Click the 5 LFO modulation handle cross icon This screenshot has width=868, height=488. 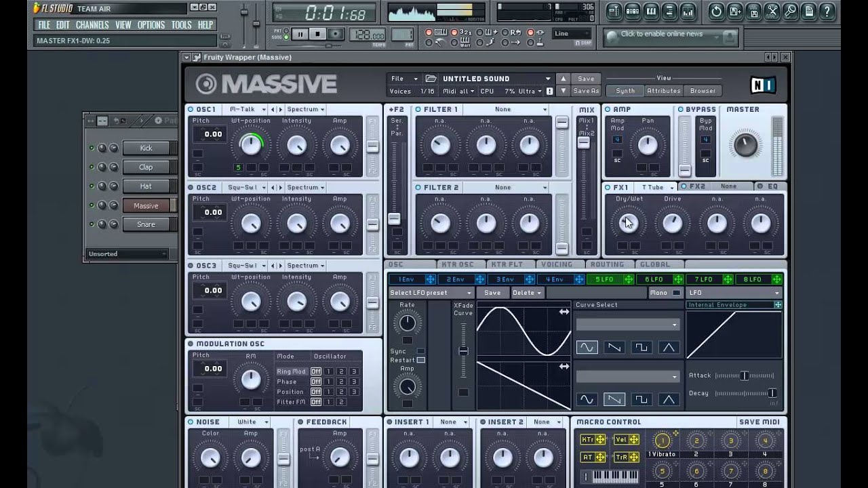(629, 279)
